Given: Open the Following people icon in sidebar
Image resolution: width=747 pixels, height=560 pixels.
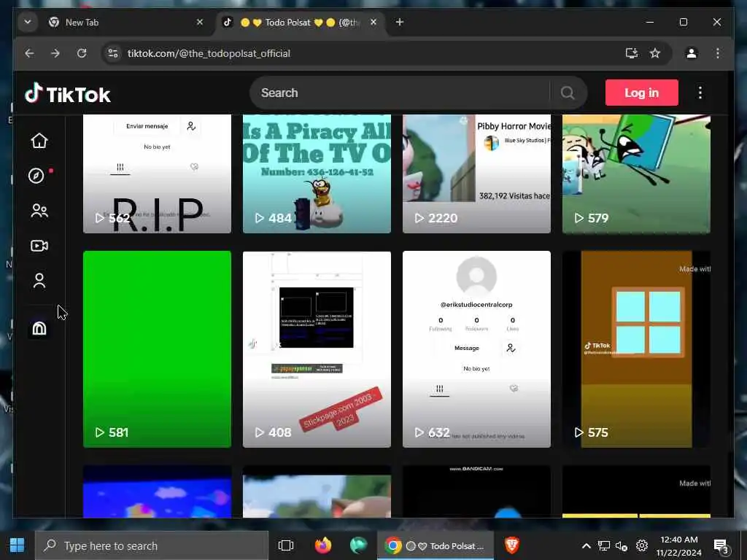Looking at the screenshot, I should point(39,211).
